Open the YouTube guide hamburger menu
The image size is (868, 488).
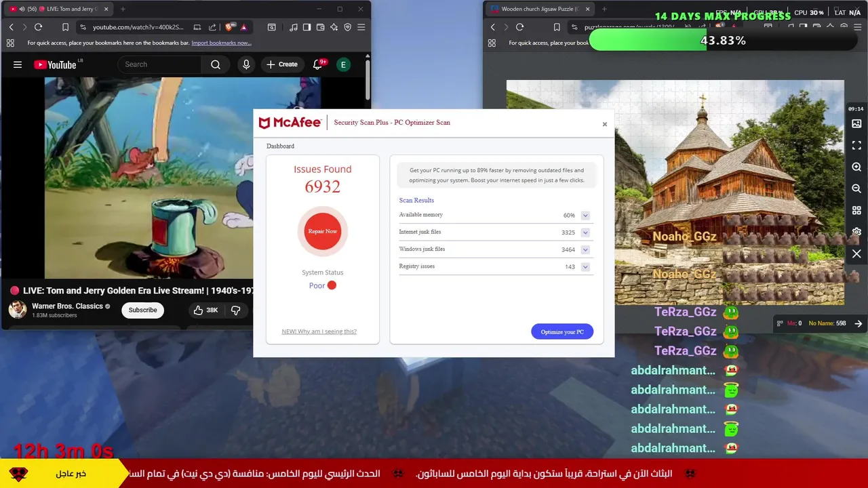click(x=18, y=64)
